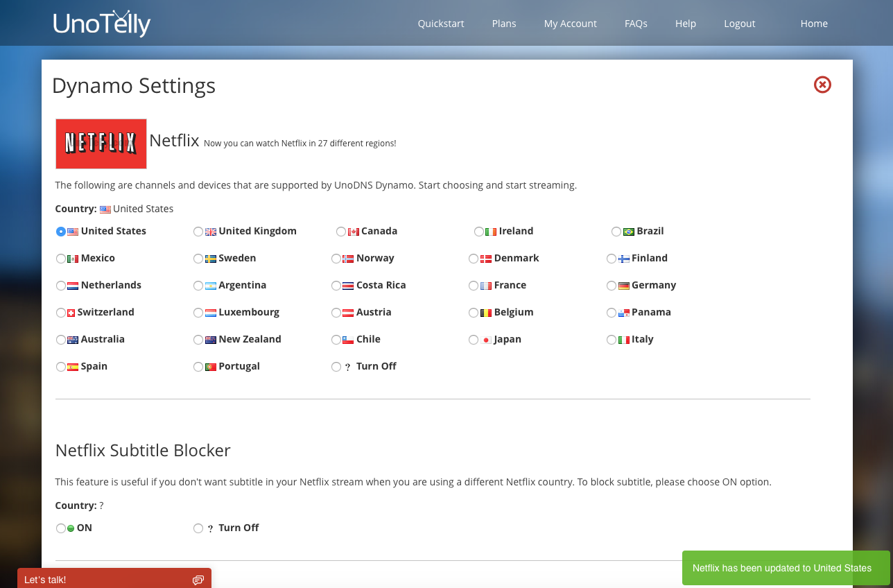
Task: Close the Dynamo Settings dialog
Action: pyautogui.click(x=822, y=85)
